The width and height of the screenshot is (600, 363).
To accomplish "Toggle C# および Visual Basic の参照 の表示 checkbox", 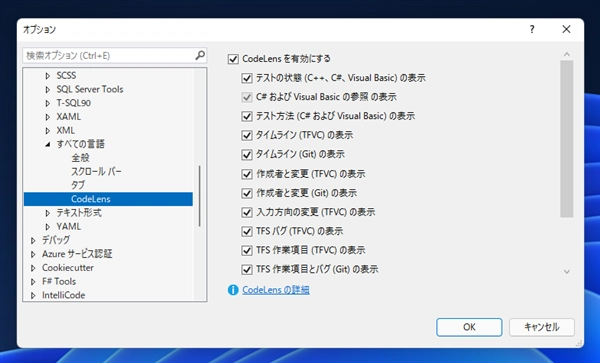I will [x=247, y=97].
